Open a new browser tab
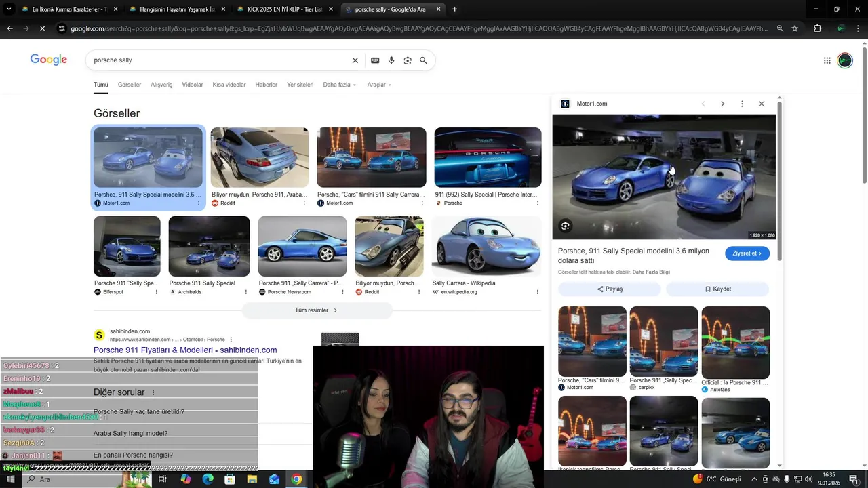 [454, 9]
